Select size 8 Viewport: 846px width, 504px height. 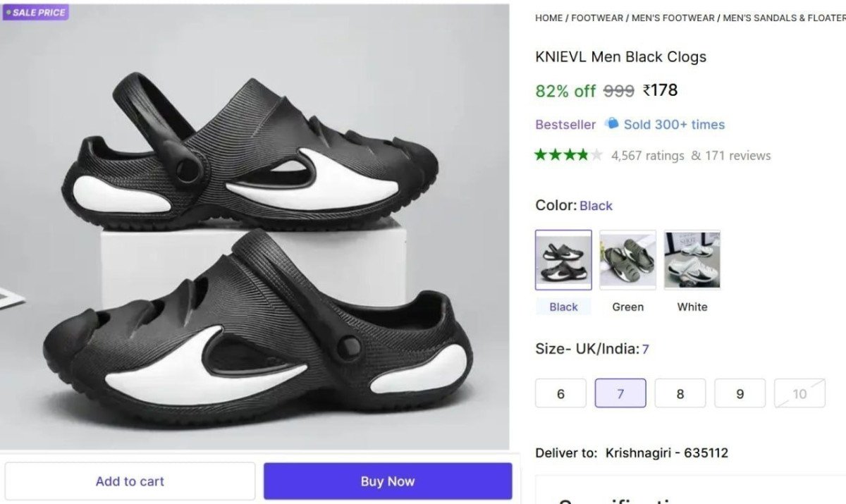pos(680,393)
